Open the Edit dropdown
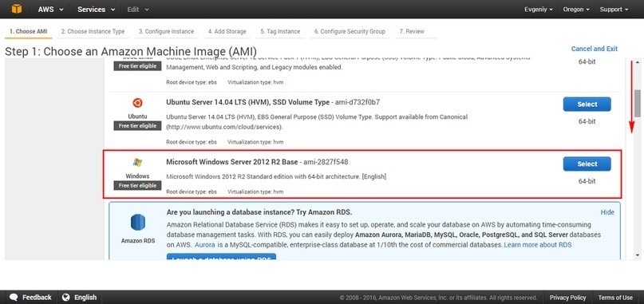 coord(138,10)
